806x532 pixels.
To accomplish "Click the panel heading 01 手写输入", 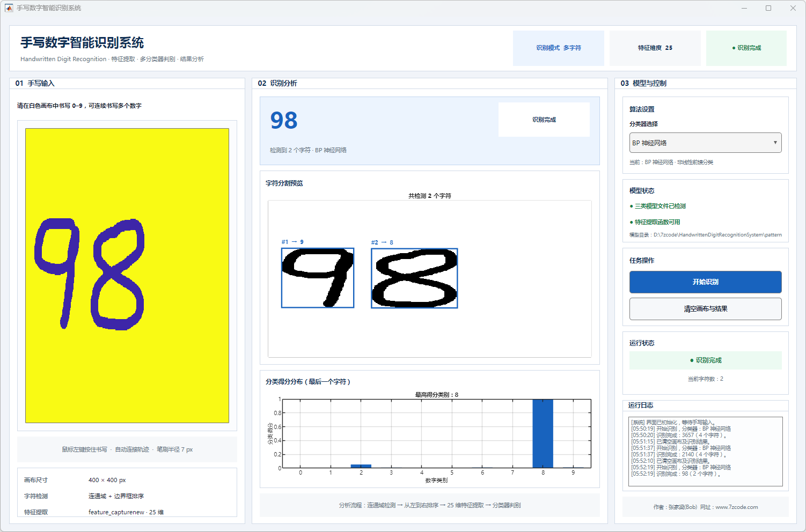I will (35, 83).
